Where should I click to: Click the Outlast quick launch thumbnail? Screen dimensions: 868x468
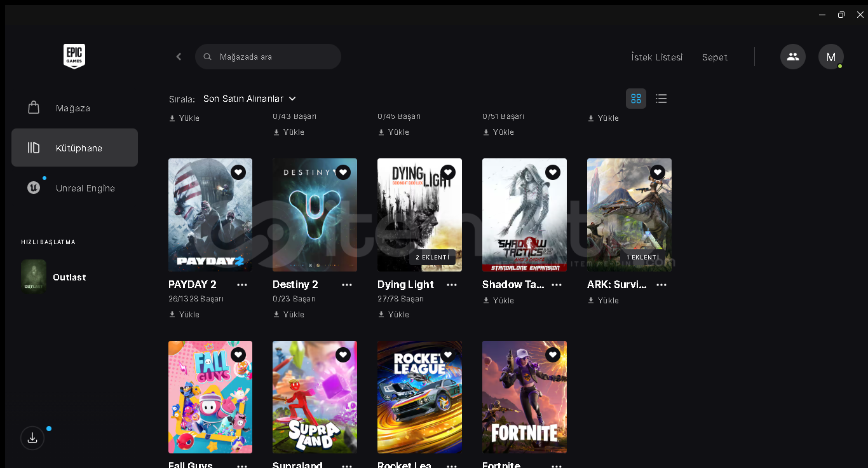[x=34, y=275]
